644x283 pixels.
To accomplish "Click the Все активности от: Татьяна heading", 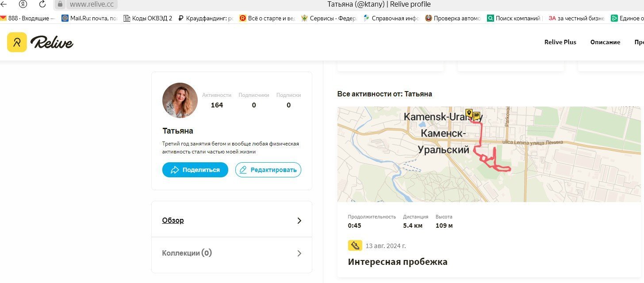I will (x=385, y=94).
